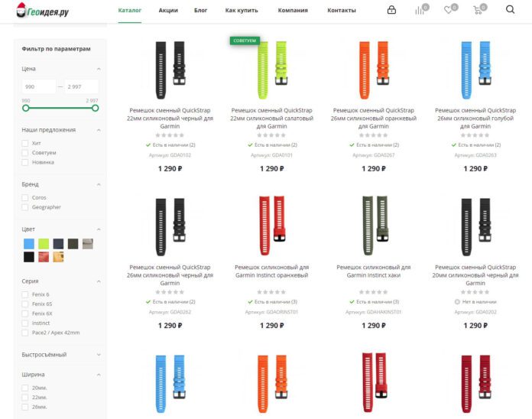Select the black color swatch
The width and height of the screenshot is (532, 419).
(x=29, y=257)
